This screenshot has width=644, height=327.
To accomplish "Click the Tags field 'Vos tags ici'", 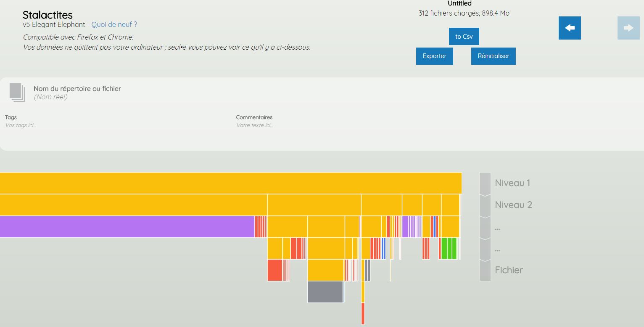I will [21, 125].
